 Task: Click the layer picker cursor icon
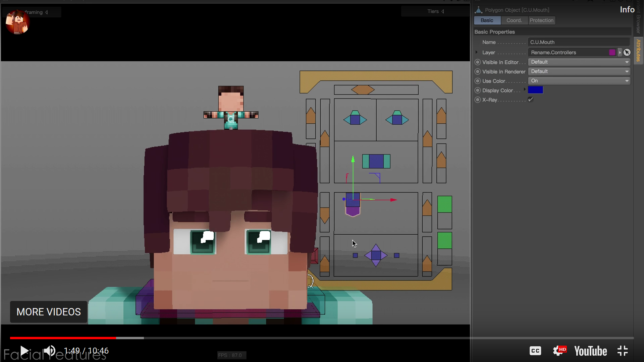click(x=627, y=52)
